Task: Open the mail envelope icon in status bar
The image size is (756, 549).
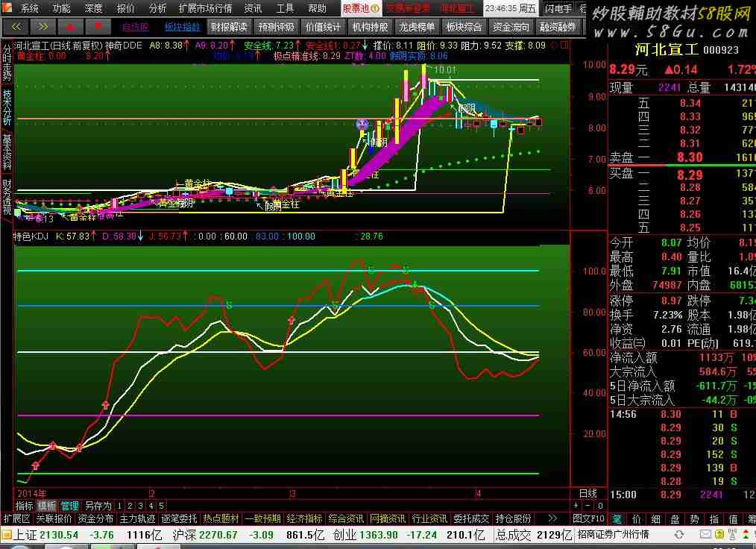Action: pos(705,535)
